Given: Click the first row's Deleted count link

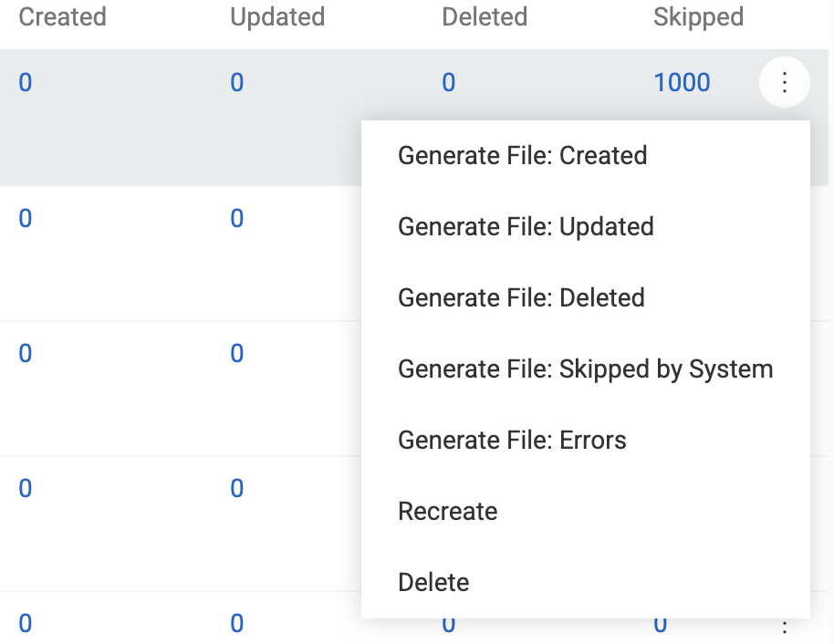Looking at the screenshot, I should (448, 81).
